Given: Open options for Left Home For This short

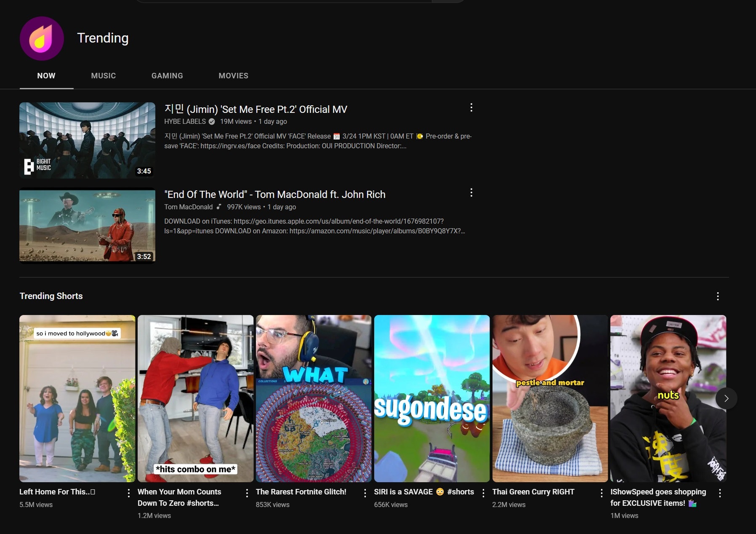Looking at the screenshot, I should tap(128, 493).
